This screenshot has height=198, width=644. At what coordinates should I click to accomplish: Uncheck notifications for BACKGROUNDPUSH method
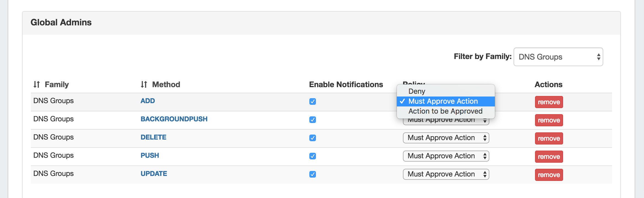coord(312,120)
